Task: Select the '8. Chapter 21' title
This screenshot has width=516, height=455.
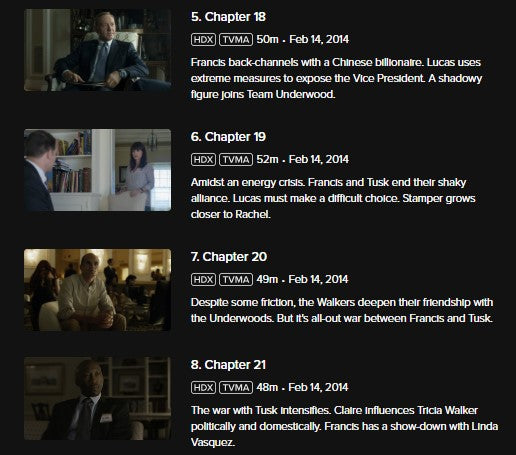Action: click(228, 365)
